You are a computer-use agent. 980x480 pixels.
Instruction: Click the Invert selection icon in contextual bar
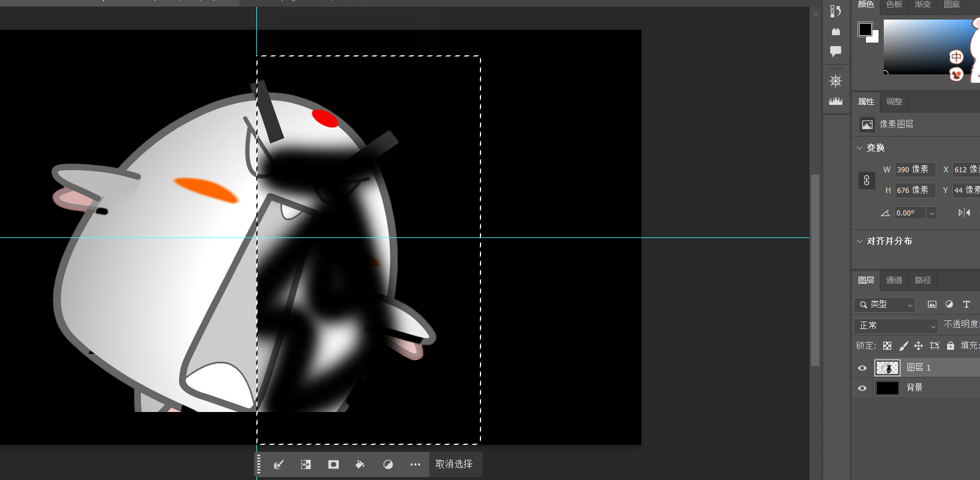pos(306,464)
